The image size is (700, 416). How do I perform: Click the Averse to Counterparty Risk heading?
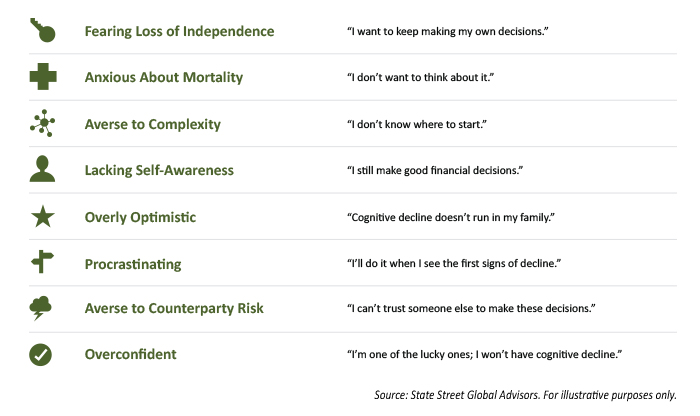click(x=174, y=308)
